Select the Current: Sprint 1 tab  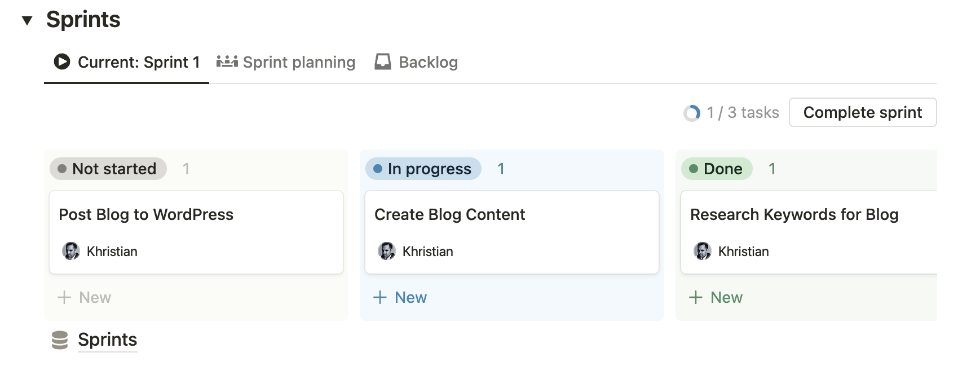[139, 62]
